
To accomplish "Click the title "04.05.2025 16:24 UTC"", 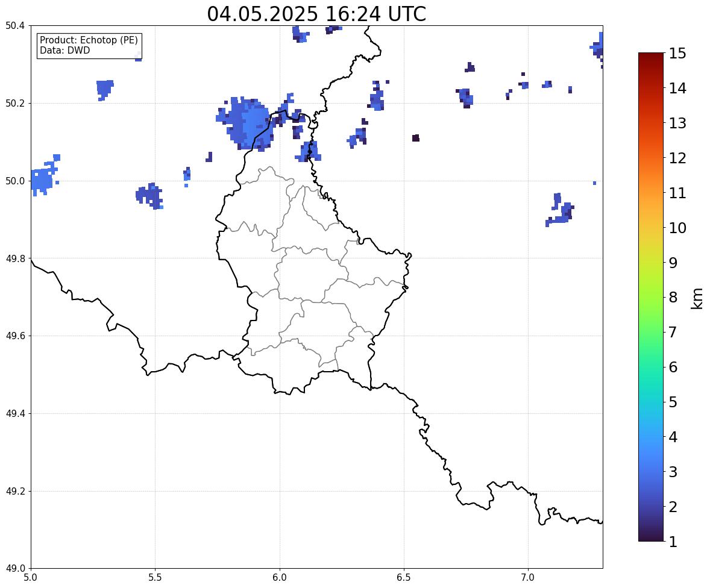I will (316, 14).
